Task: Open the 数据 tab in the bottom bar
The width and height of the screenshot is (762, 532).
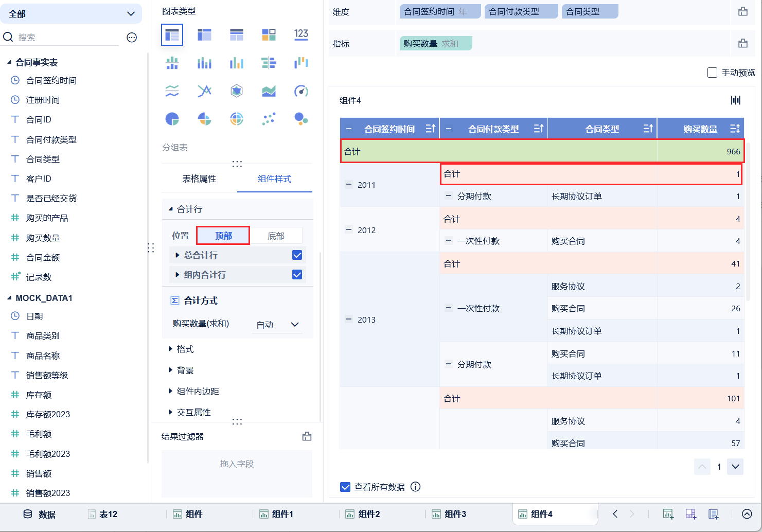Action: coord(40,514)
